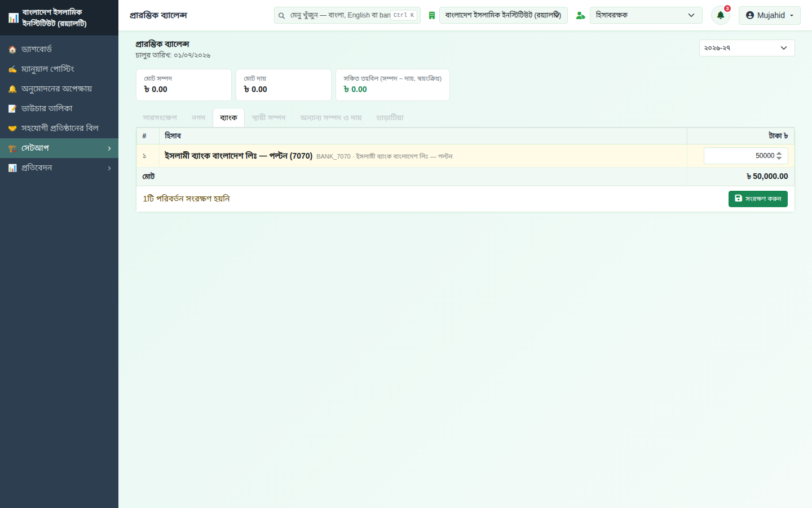Click the memo icon beside ভাউচার তালিকা

12,109
